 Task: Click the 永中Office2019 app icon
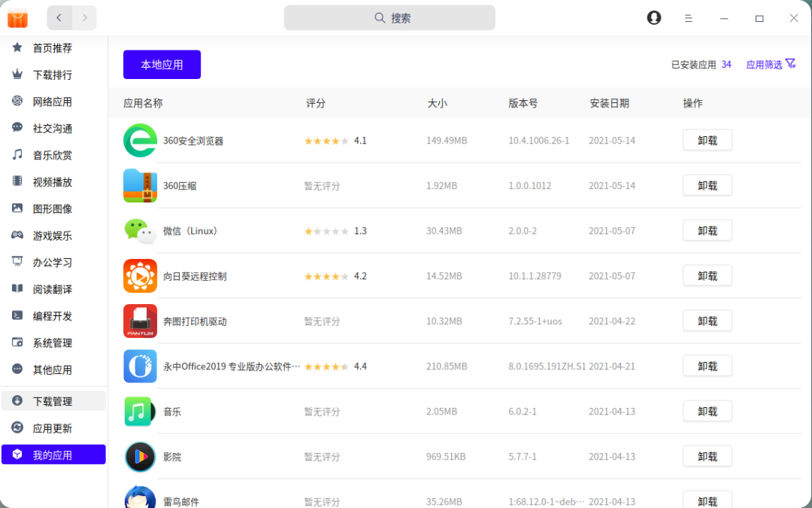tap(140, 367)
